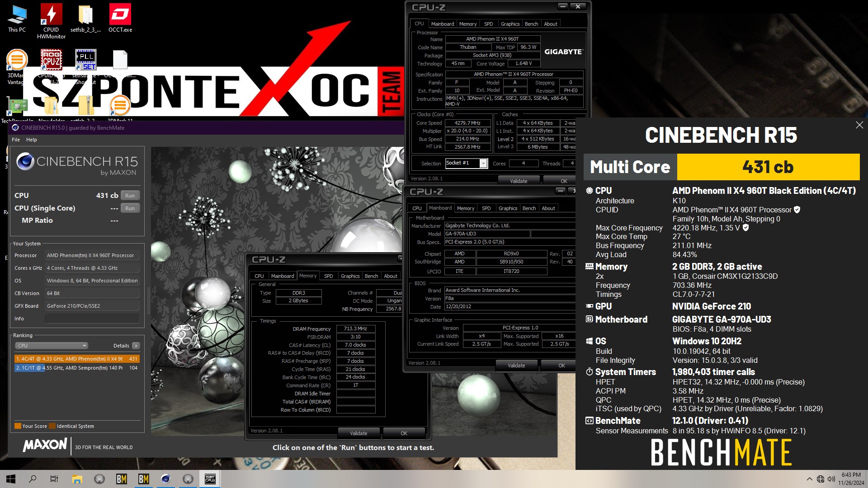868x488 pixels.
Task: Open the ROG CPU-Z desktop shortcut
Action: coord(51,60)
